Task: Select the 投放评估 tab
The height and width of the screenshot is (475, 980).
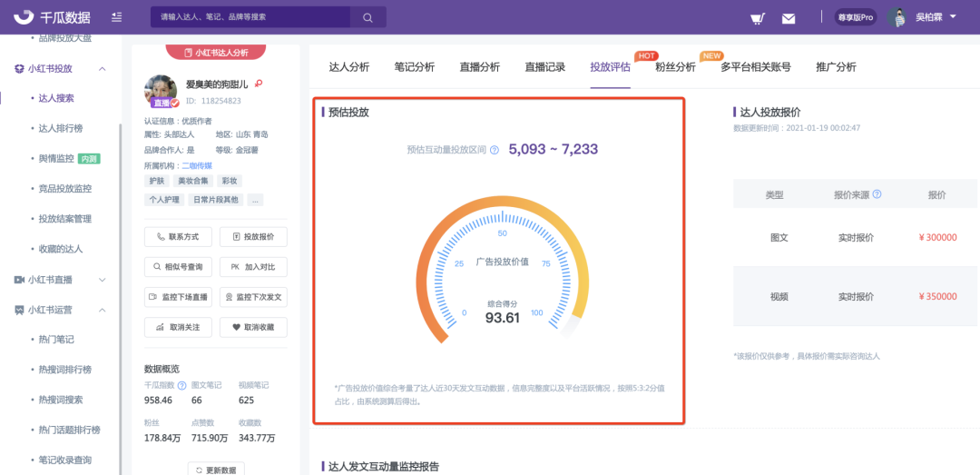Action: [x=610, y=67]
